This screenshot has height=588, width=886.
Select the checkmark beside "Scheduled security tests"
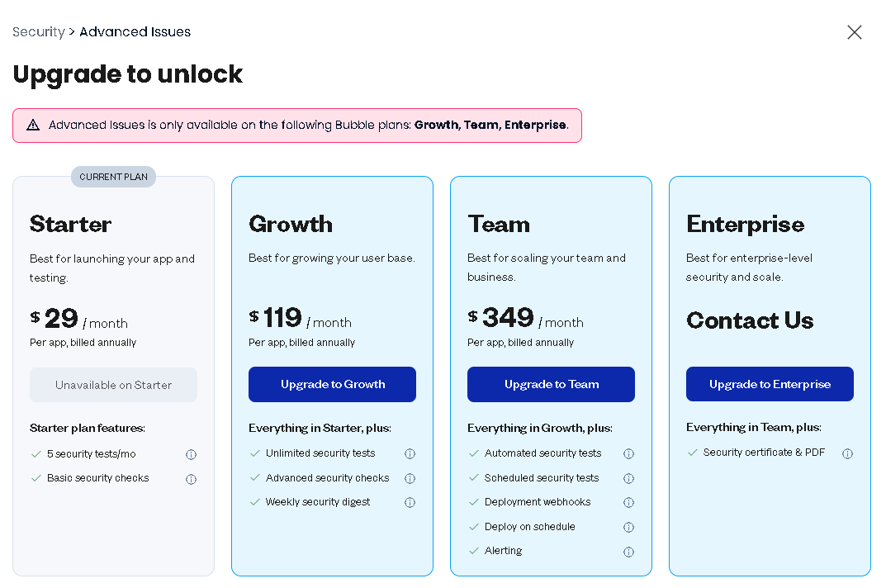point(474,477)
